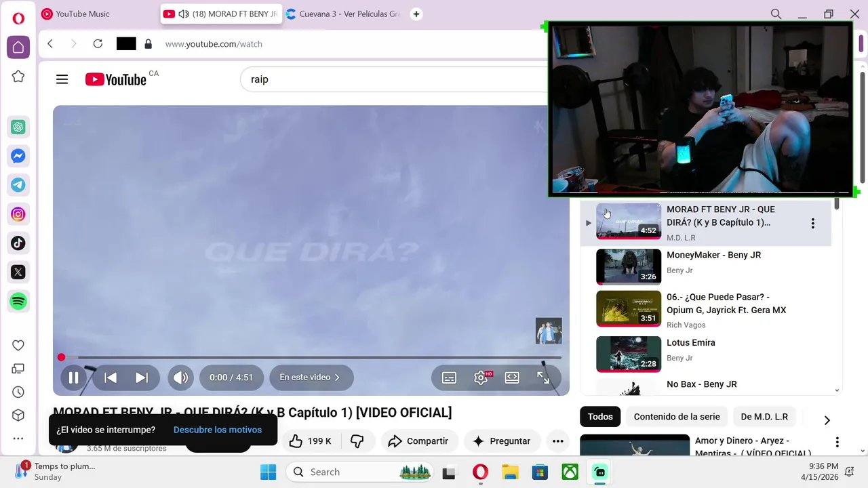
Task: Play MoneyMaker - Beny JR from playlist
Action: click(705, 266)
